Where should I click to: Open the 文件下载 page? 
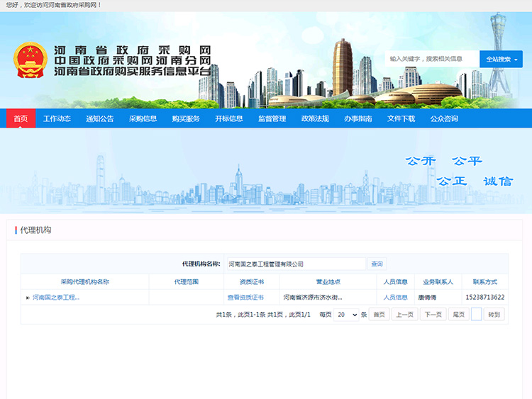click(401, 118)
